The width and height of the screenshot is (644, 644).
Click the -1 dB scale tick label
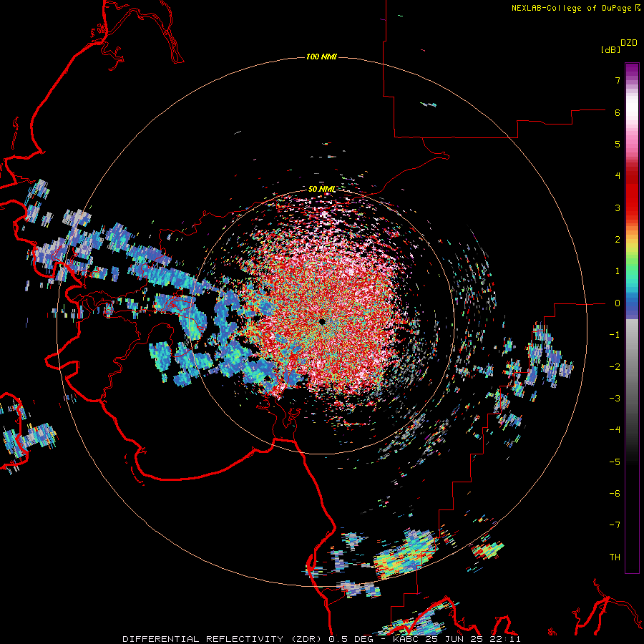point(615,335)
